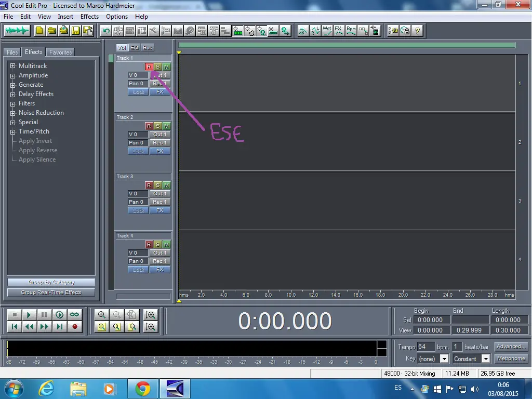Expand the Amplitude effects category
The width and height of the screenshot is (532, 399).
[13, 75]
